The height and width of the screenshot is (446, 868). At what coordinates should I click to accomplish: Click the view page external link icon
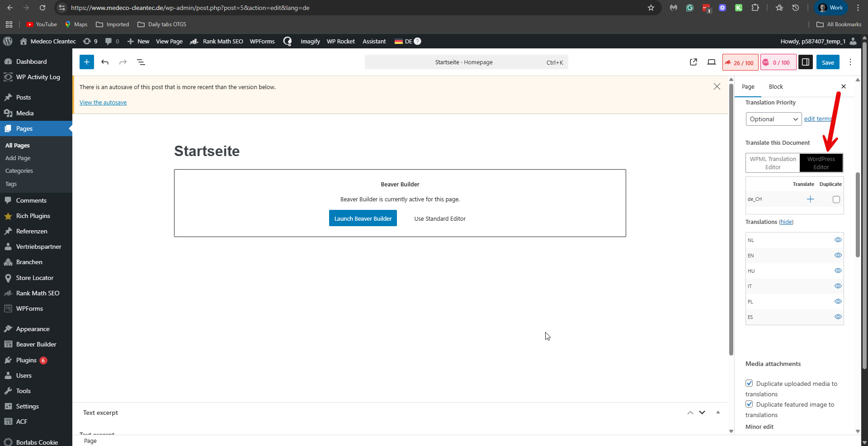pos(693,62)
